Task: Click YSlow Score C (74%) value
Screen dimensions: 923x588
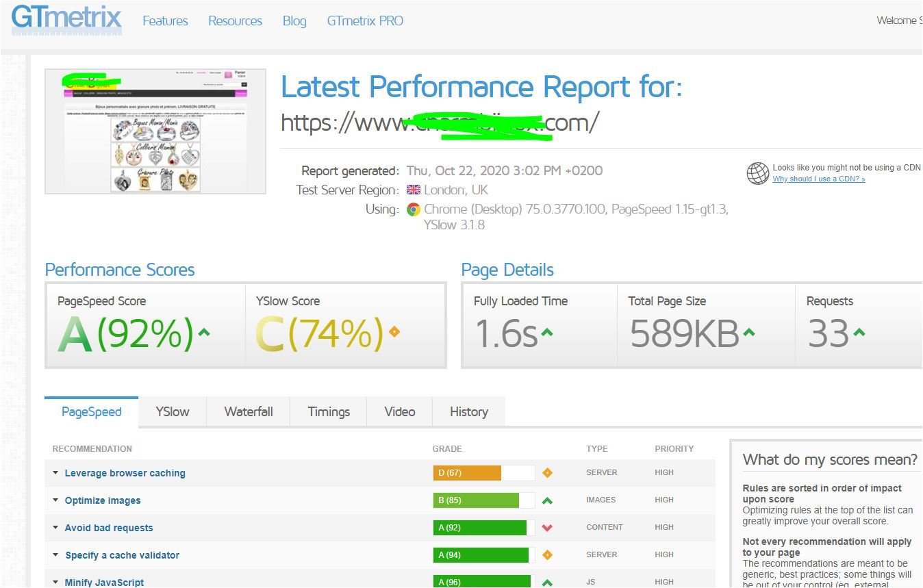Action: point(319,334)
